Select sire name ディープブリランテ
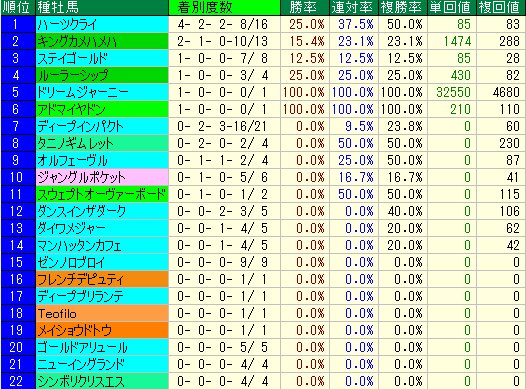Viewport: 526px width, 389px height. (81, 296)
